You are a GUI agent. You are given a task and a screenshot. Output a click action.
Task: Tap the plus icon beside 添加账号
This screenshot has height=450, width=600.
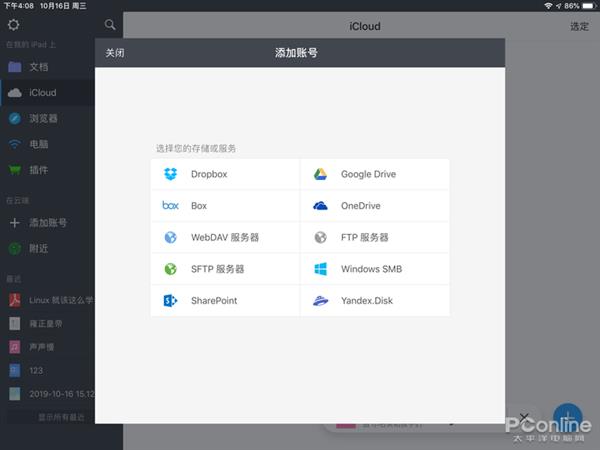point(15,223)
